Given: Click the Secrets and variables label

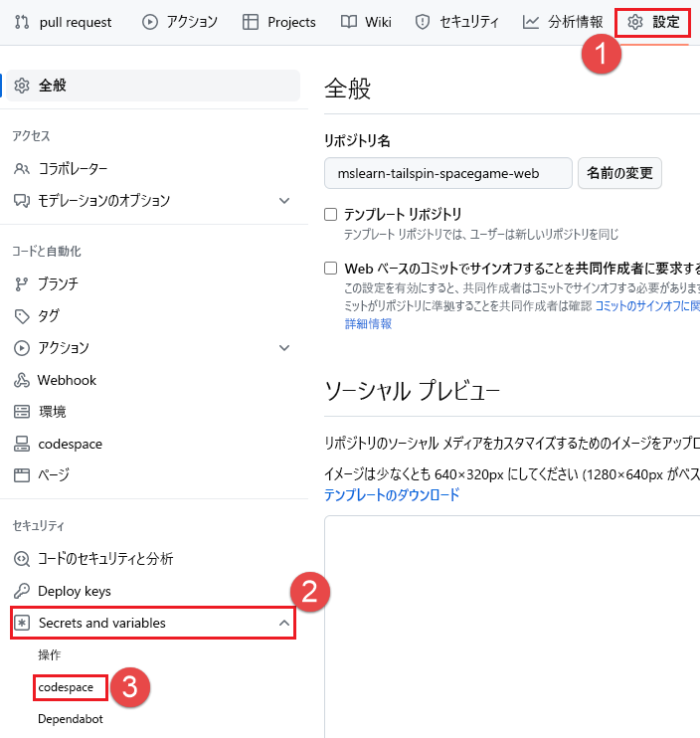Looking at the screenshot, I should coord(102,623).
